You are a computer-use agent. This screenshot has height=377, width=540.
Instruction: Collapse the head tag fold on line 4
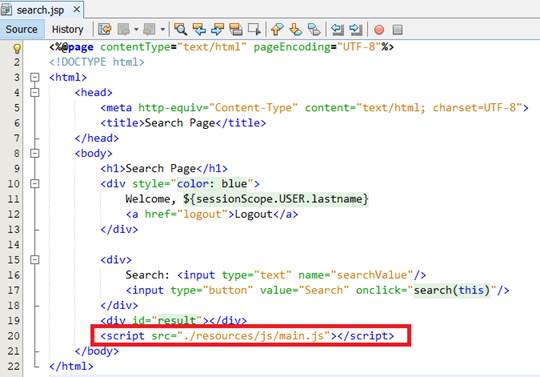pyautogui.click(x=34, y=92)
